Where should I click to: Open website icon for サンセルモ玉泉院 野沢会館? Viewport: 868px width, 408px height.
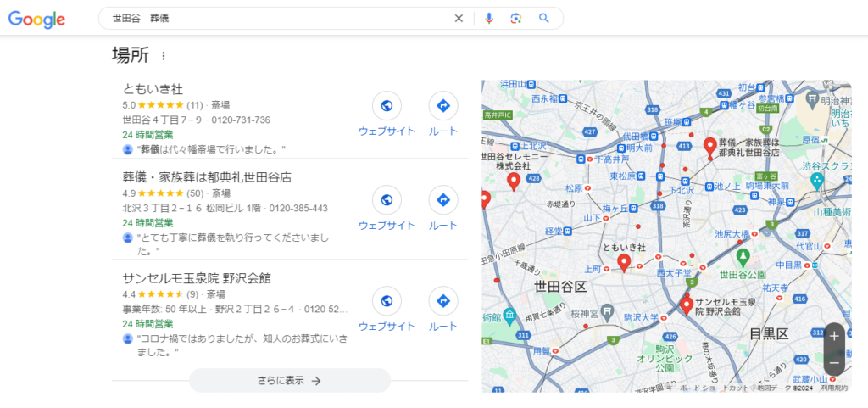point(387,300)
